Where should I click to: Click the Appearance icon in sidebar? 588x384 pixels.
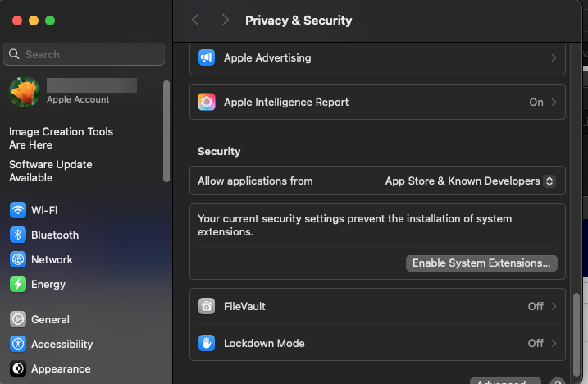tap(18, 368)
